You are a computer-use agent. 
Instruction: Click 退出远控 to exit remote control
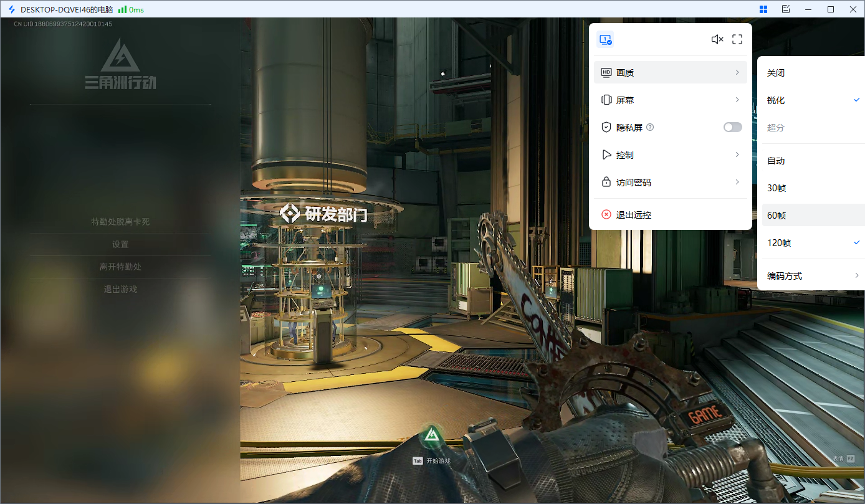pyautogui.click(x=633, y=215)
